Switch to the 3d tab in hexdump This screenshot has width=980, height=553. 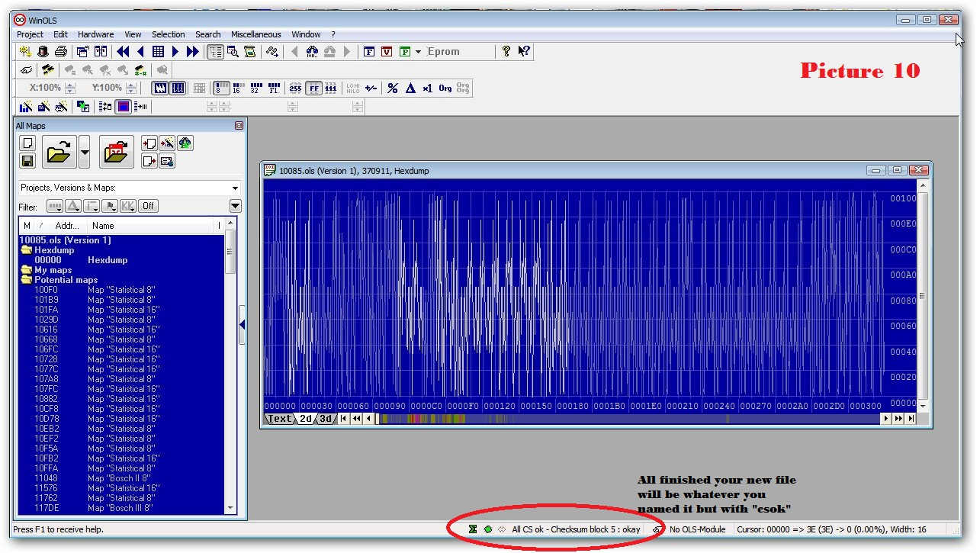[x=326, y=419]
